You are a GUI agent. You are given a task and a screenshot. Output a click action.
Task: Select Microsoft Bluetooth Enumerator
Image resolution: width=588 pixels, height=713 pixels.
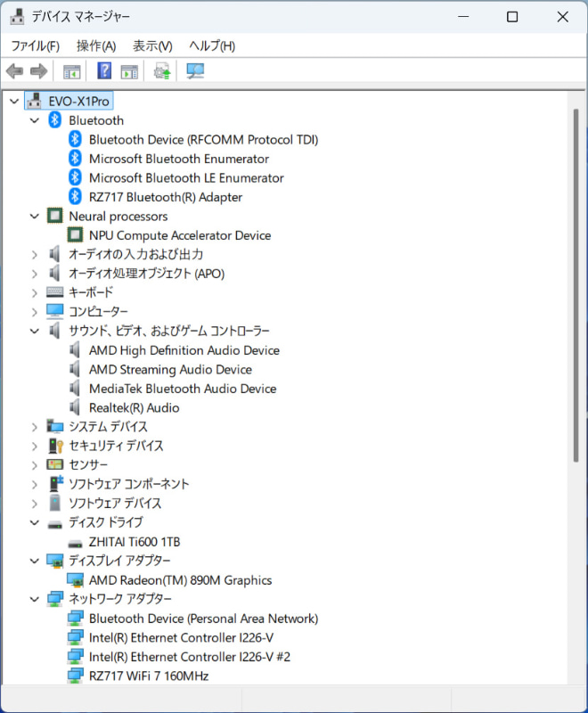[x=179, y=159]
